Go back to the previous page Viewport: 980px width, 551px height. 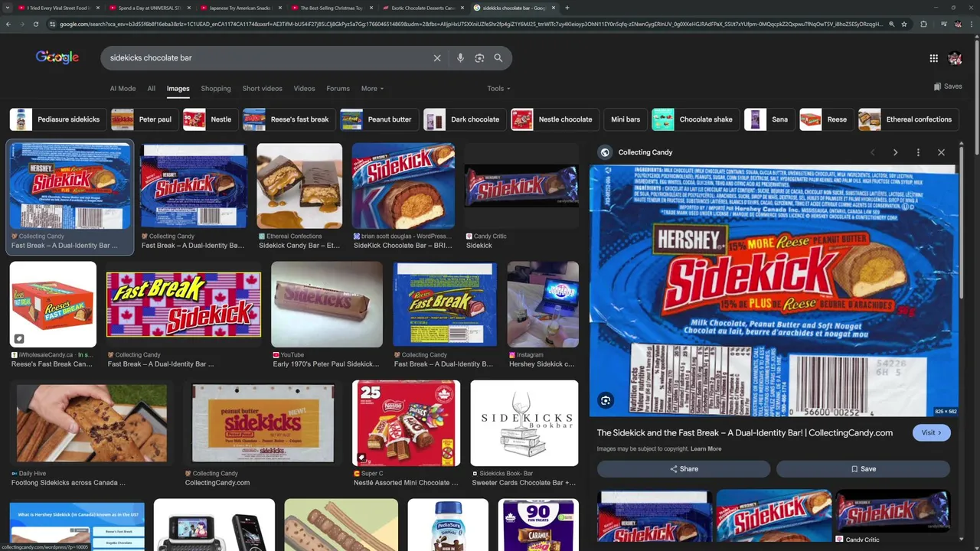tap(8, 24)
